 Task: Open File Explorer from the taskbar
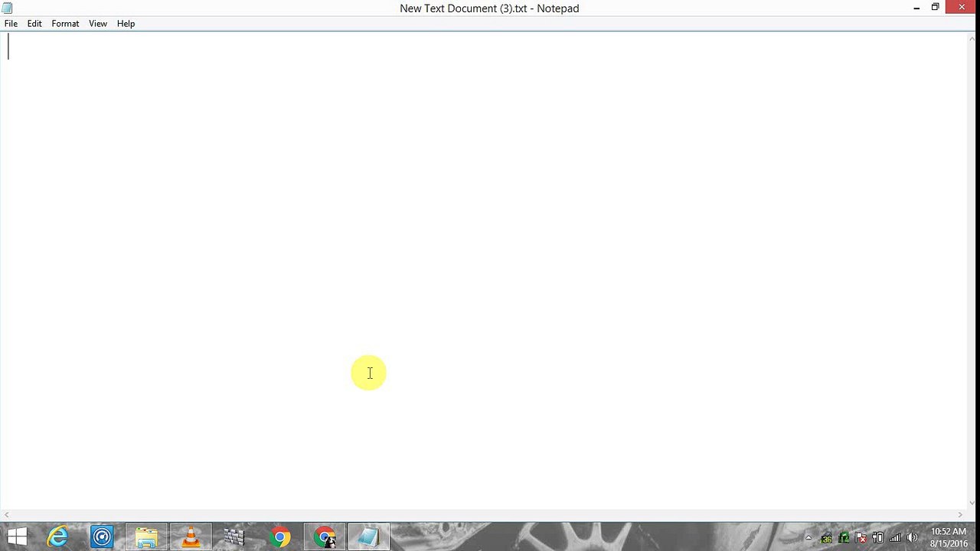tap(146, 537)
